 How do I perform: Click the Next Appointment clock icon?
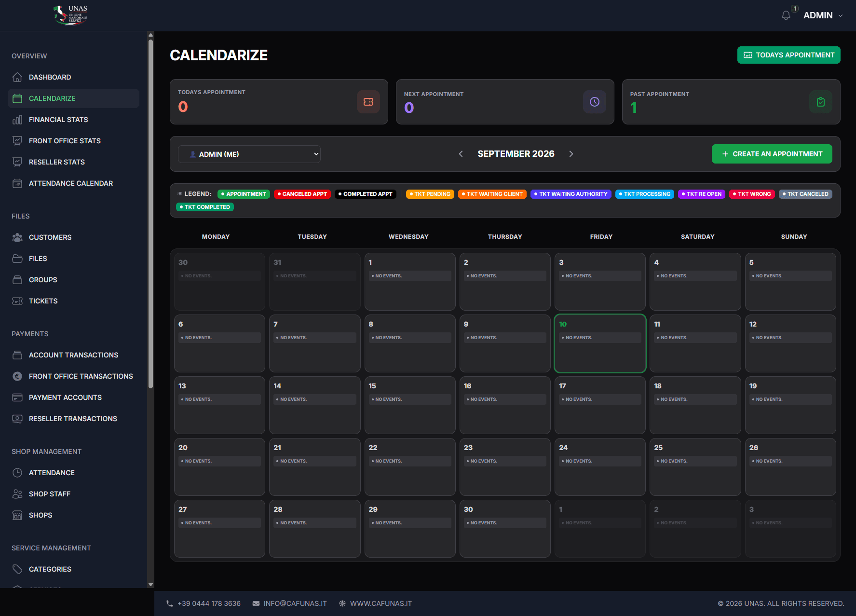(x=595, y=102)
